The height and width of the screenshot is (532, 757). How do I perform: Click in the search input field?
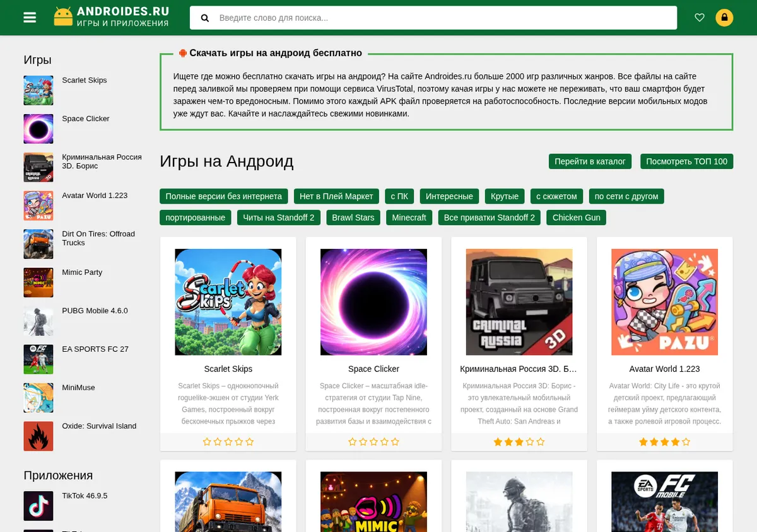445,18
